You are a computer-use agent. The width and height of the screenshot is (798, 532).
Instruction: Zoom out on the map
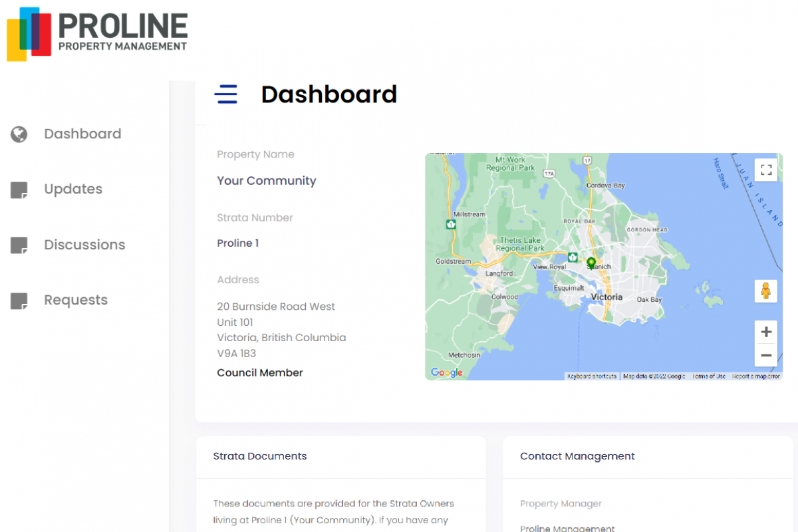(765, 355)
